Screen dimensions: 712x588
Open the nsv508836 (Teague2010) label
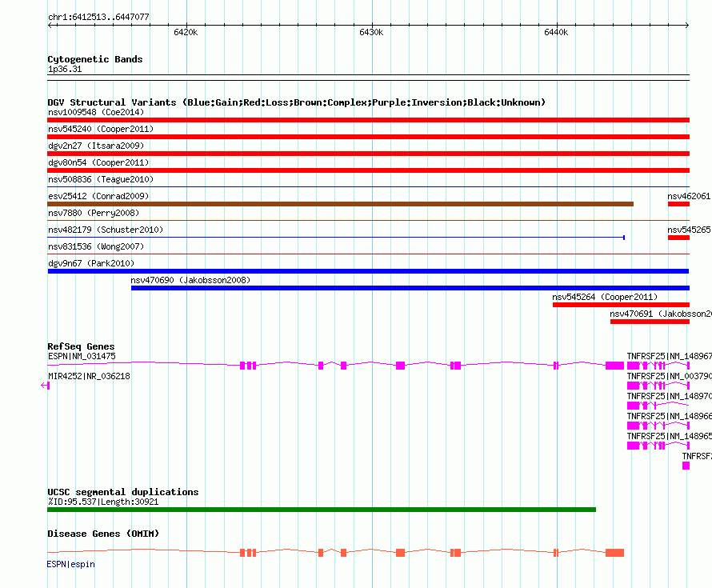point(101,179)
